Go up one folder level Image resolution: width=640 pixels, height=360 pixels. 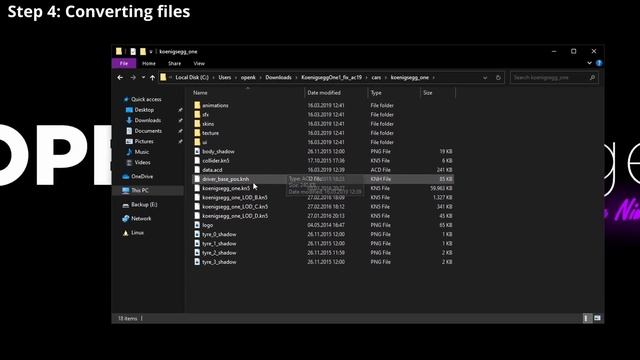pos(152,78)
